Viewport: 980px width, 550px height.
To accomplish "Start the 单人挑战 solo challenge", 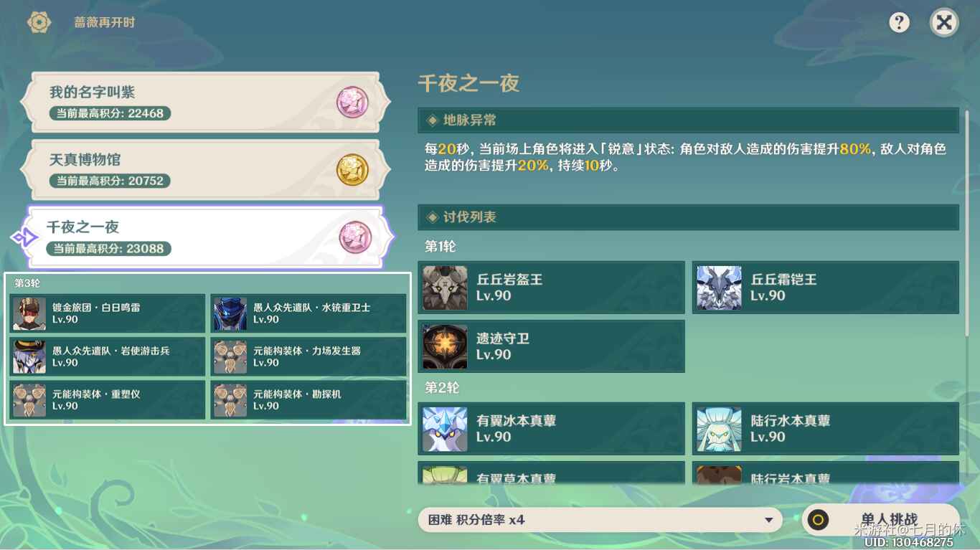I will [x=880, y=520].
